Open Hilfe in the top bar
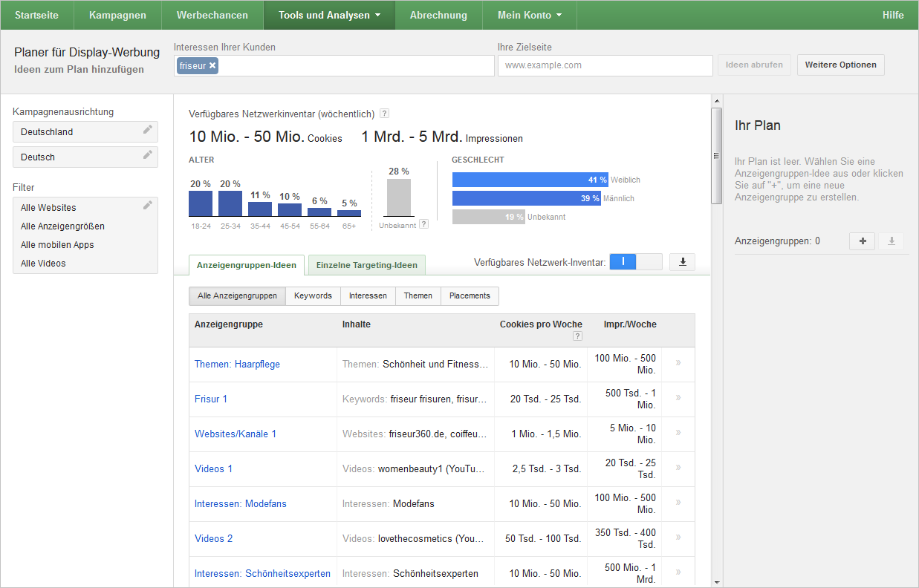The width and height of the screenshot is (919, 588). pyautogui.click(x=893, y=15)
